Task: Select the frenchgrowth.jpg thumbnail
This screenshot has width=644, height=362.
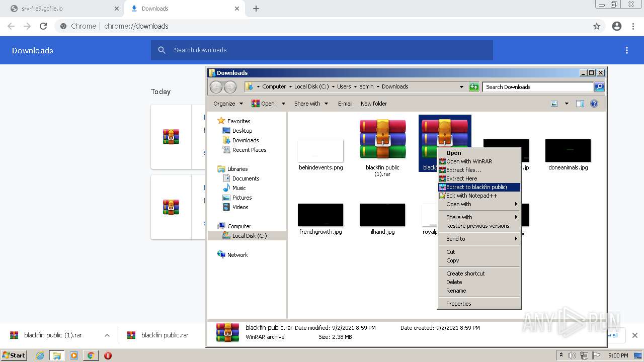Action: pyautogui.click(x=320, y=215)
